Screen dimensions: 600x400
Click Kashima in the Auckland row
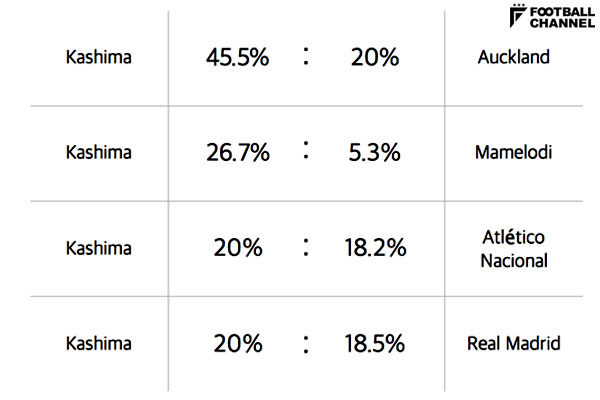point(98,57)
